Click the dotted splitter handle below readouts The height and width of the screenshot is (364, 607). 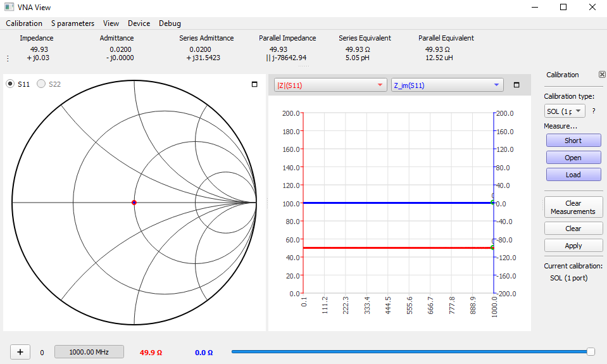click(304, 66)
